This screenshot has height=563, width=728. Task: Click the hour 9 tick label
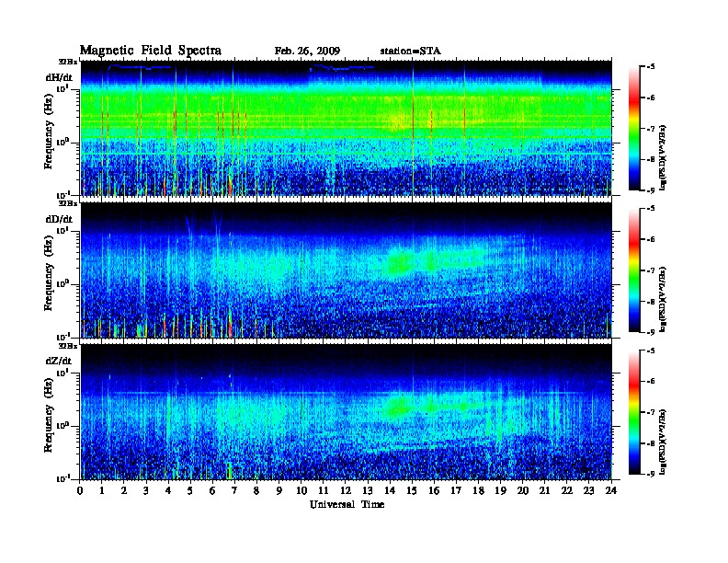pyautogui.click(x=279, y=490)
